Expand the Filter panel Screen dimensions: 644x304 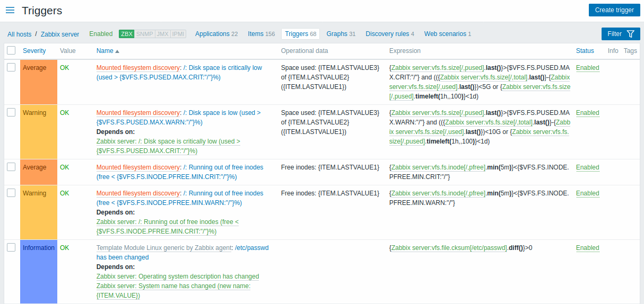coord(621,34)
